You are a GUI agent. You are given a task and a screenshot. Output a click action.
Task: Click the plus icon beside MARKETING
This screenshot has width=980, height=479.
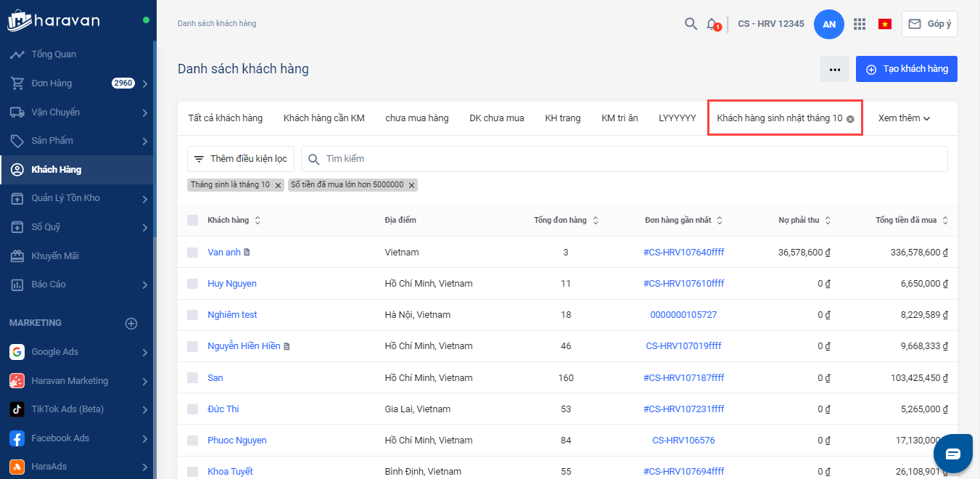coord(131,324)
